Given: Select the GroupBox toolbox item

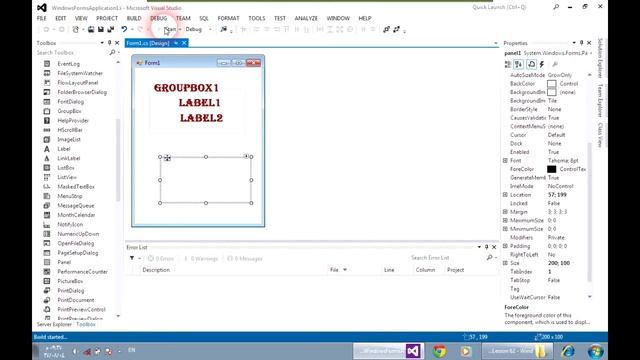Looking at the screenshot, I should [x=69, y=111].
